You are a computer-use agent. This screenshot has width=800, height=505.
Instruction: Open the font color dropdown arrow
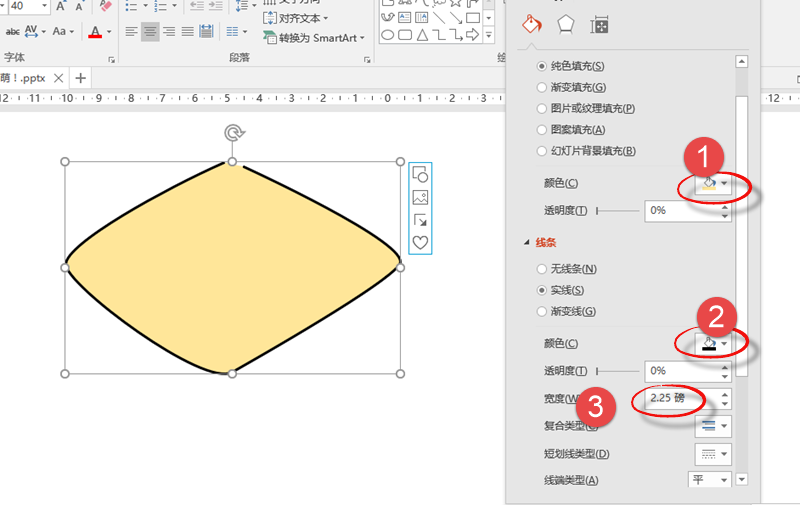109,32
